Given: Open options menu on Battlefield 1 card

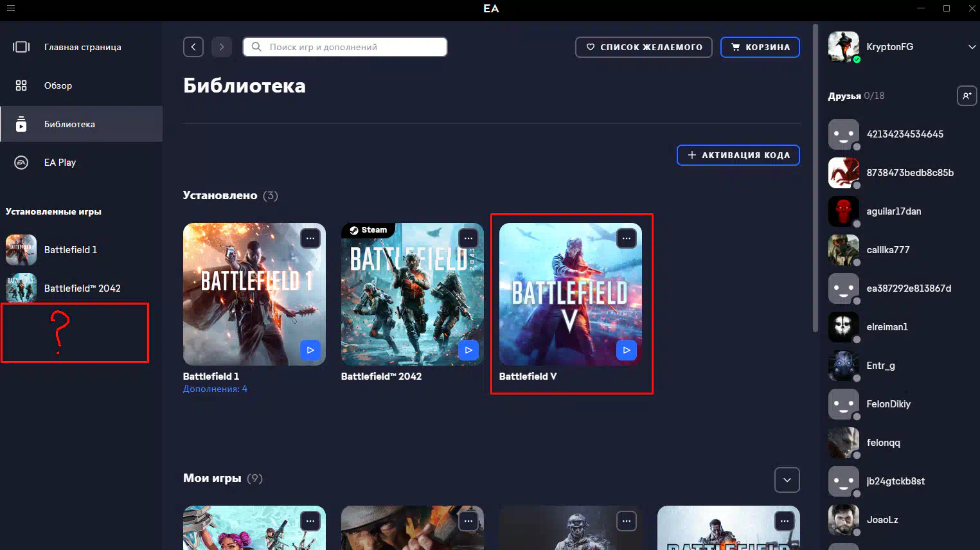Looking at the screenshot, I should (x=310, y=238).
